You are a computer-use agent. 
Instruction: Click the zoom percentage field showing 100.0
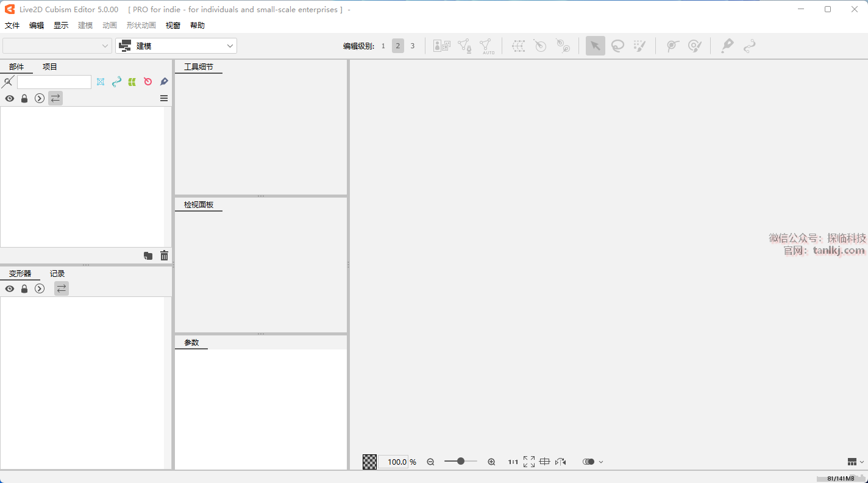[x=394, y=462]
